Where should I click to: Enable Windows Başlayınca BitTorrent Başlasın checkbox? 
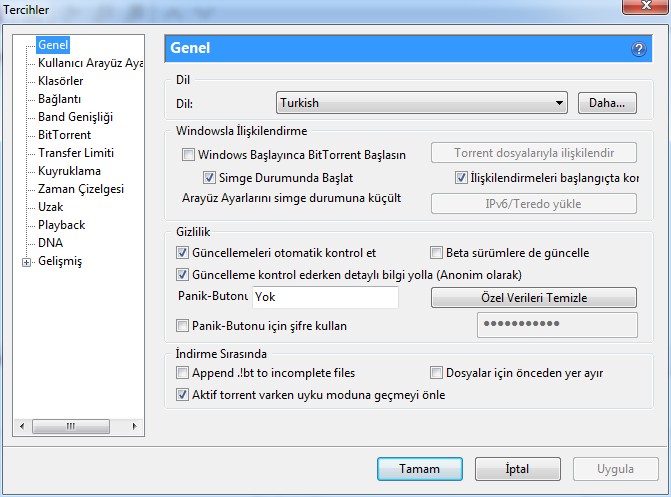coord(188,155)
